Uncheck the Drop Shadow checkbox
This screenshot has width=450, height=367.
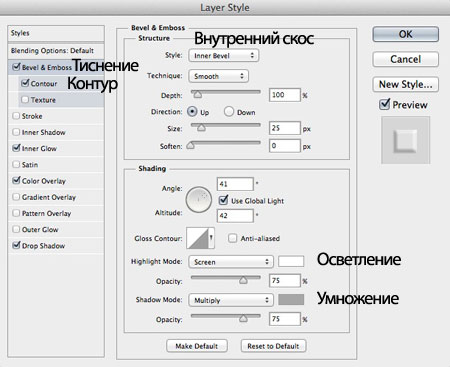click(16, 245)
